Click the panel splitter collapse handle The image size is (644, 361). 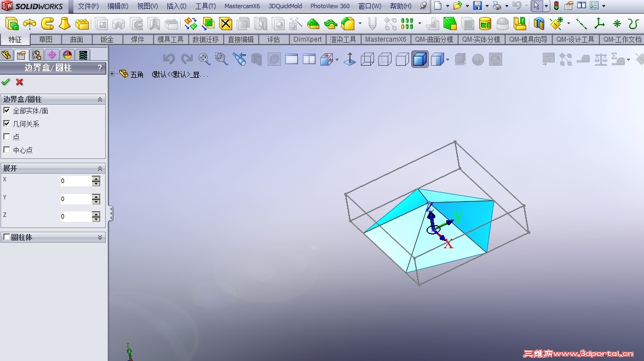tap(111, 214)
